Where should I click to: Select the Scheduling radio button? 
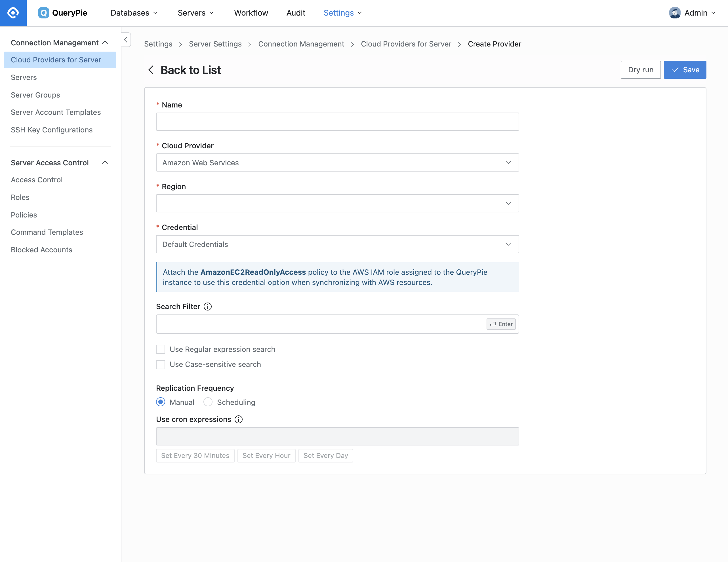208,402
